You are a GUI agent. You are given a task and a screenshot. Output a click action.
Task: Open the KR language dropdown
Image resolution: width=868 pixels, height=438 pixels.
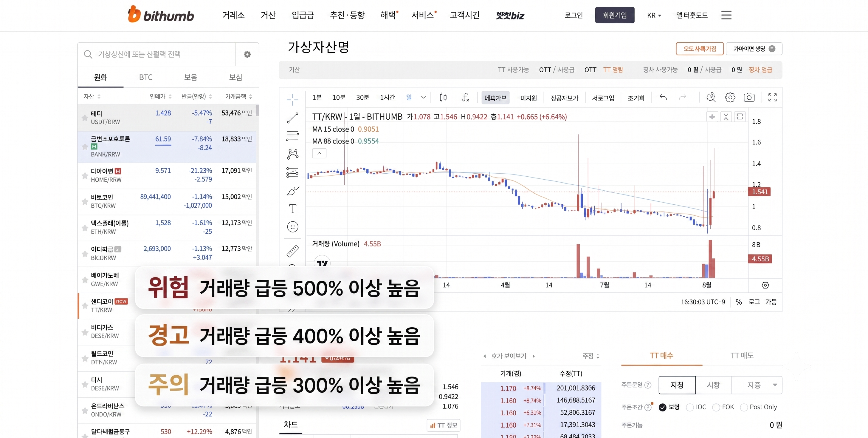(x=654, y=15)
